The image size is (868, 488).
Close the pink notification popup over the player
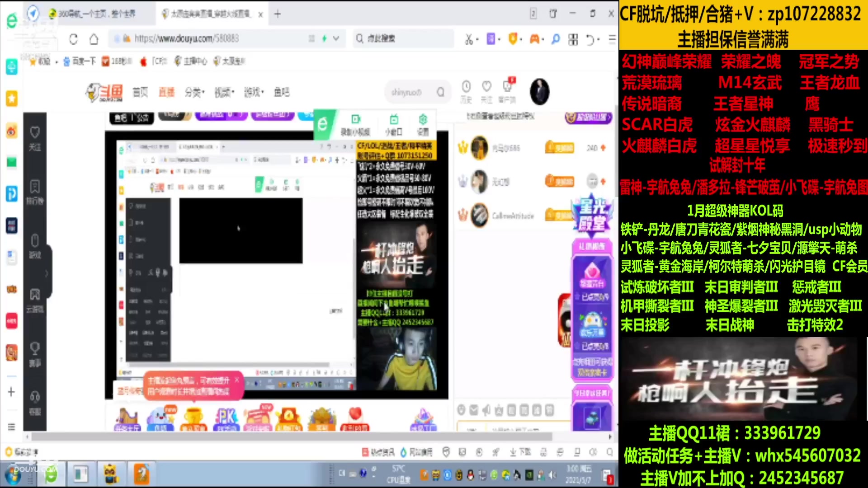point(237,380)
